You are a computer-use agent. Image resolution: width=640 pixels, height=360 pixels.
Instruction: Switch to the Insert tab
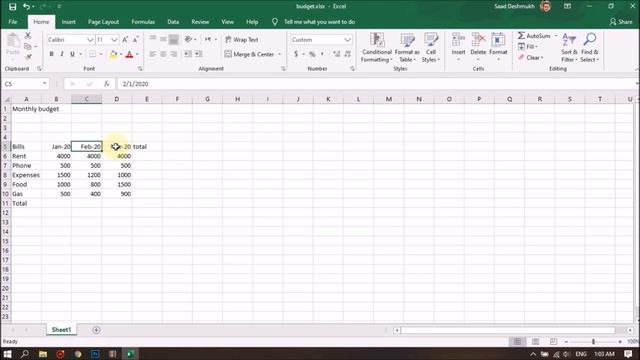coord(69,22)
